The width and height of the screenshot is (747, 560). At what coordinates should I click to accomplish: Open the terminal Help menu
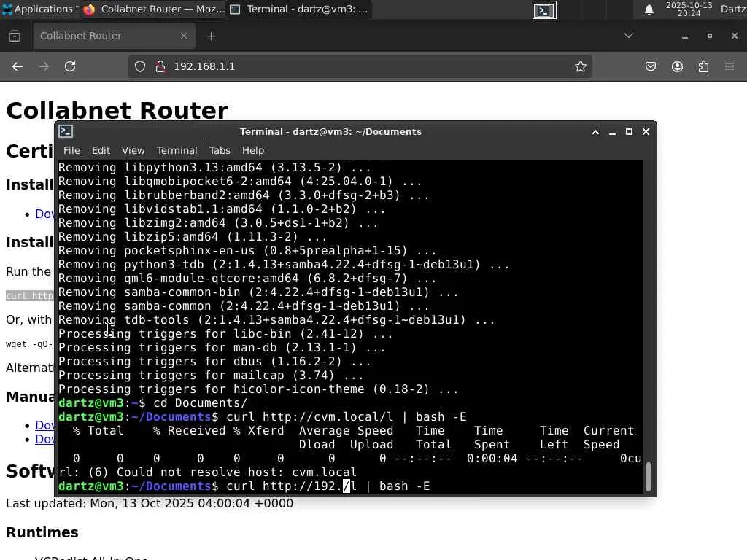tap(253, 150)
